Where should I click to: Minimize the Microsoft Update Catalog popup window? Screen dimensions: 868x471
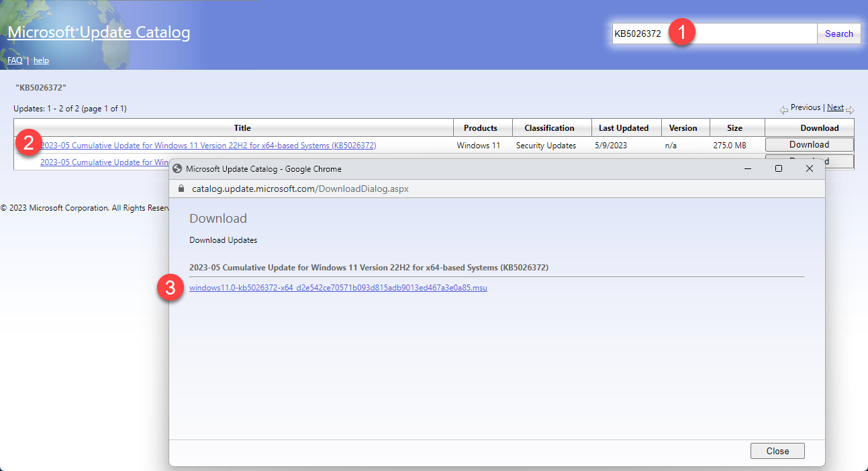click(x=747, y=169)
